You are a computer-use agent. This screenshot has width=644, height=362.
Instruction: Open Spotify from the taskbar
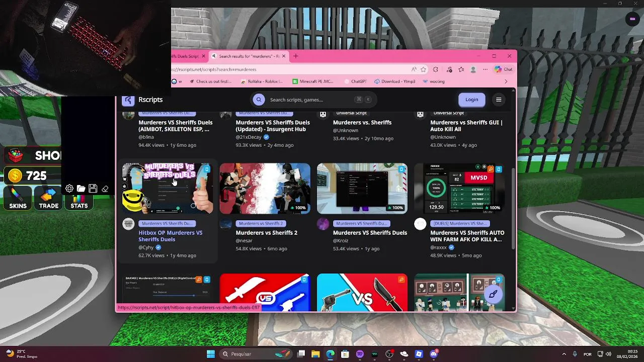tap(360, 354)
